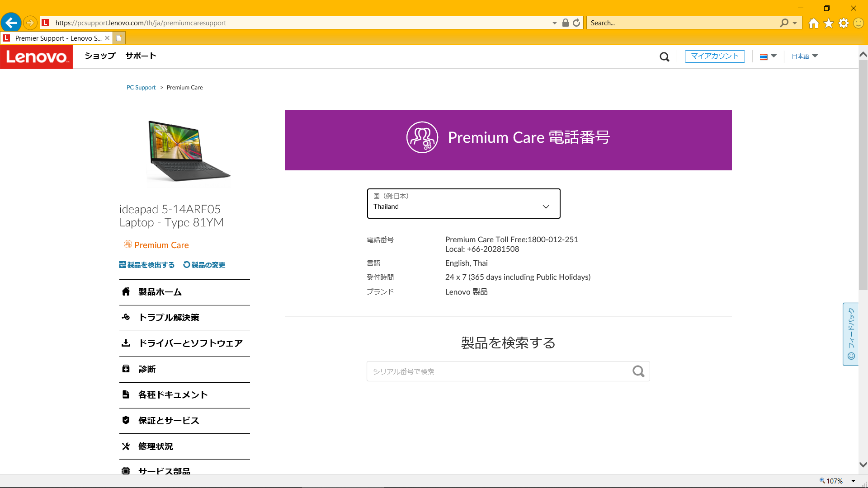Click the browser Back arrow button

(11, 23)
